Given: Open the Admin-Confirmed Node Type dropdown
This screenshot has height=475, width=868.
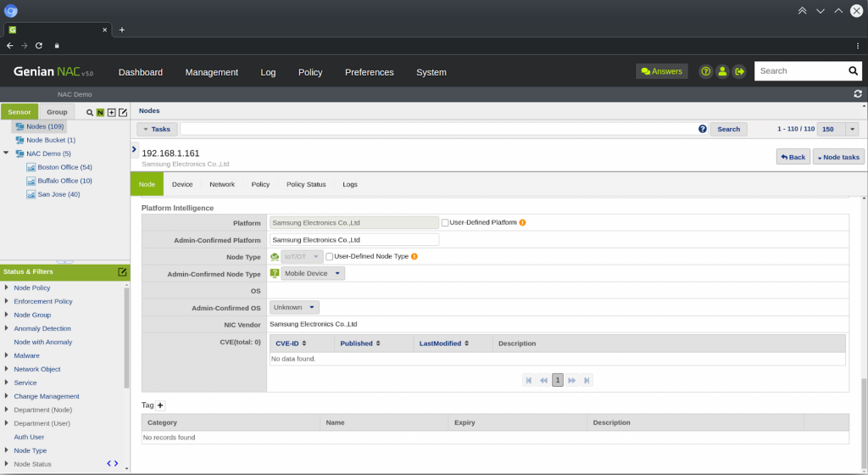Looking at the screenshot, I should 313,273.
